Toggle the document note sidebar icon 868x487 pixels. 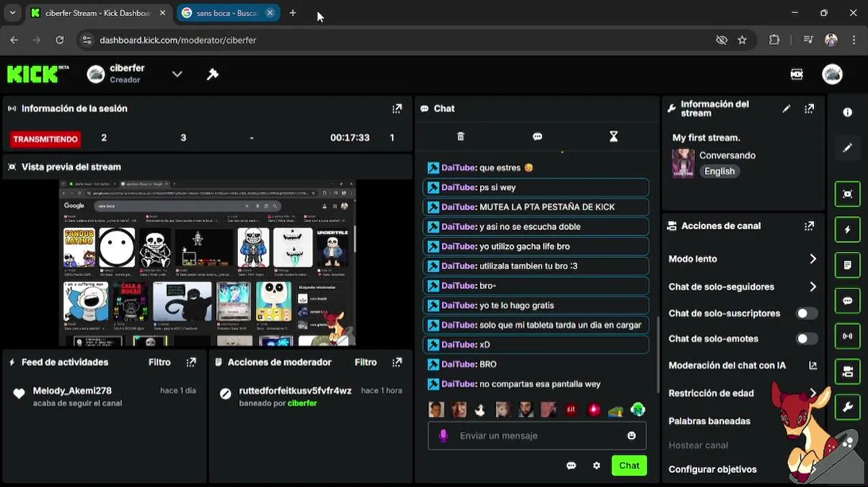[848, 265]
